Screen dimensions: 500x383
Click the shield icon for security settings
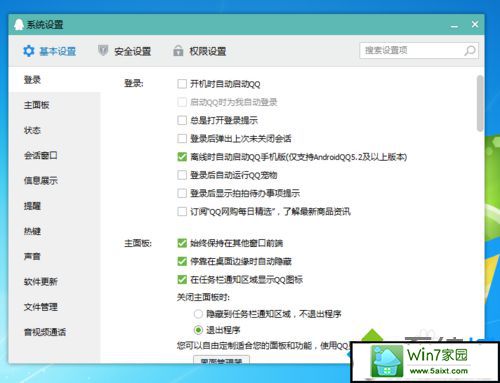[103, 51]
